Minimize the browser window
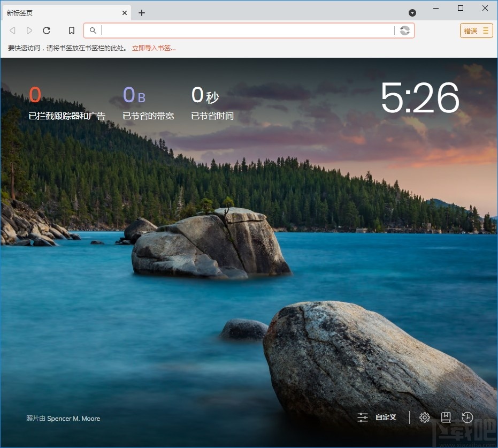The image size is (498, 448). coord(436,8)
